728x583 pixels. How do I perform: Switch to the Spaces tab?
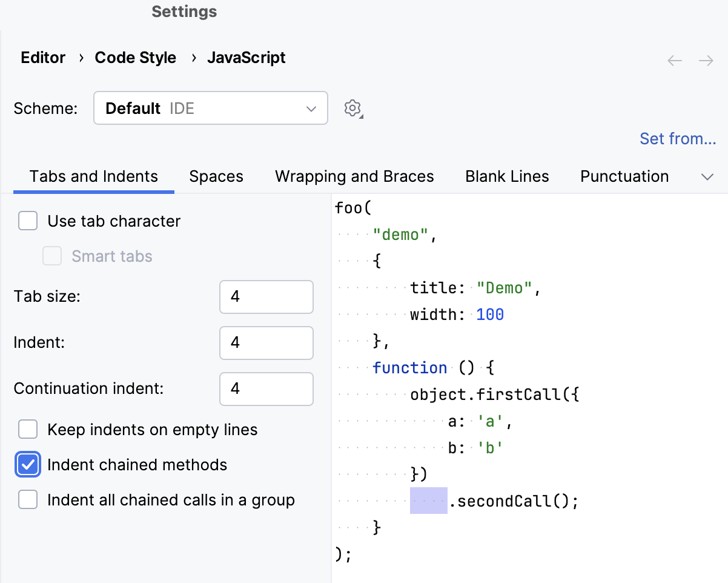216,176
